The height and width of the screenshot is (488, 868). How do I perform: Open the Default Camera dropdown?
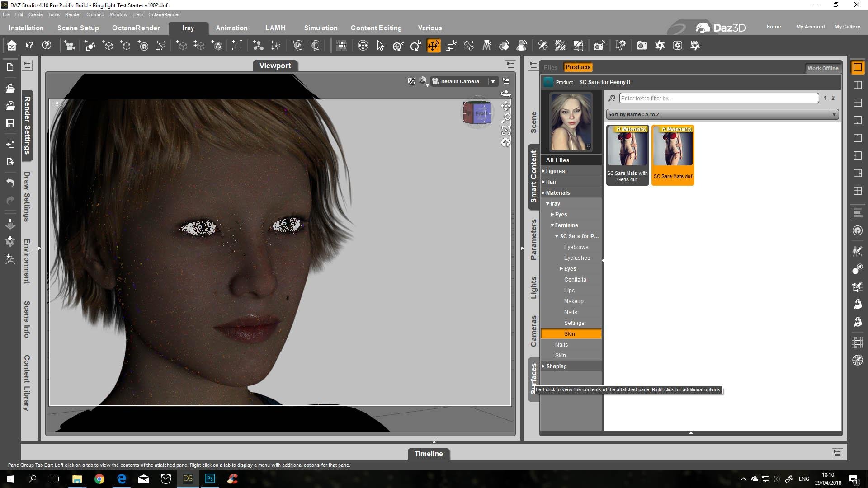tap(493, 81)
